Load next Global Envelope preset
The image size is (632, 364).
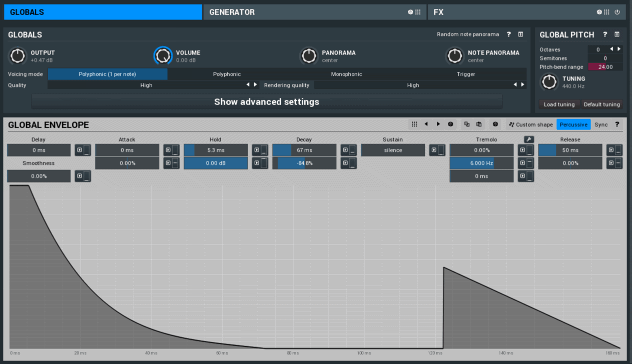pos(438,124)
